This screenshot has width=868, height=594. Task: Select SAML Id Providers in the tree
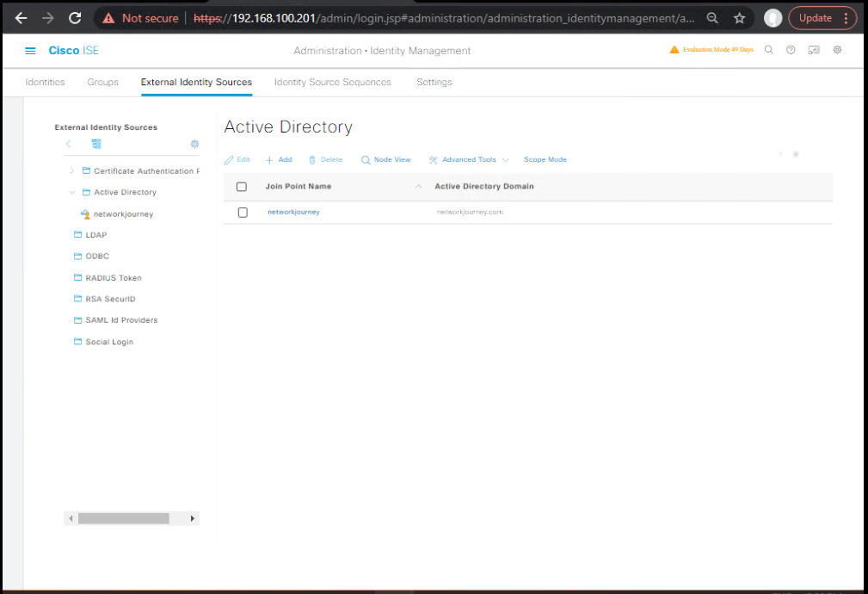click(x=121, y=320)
